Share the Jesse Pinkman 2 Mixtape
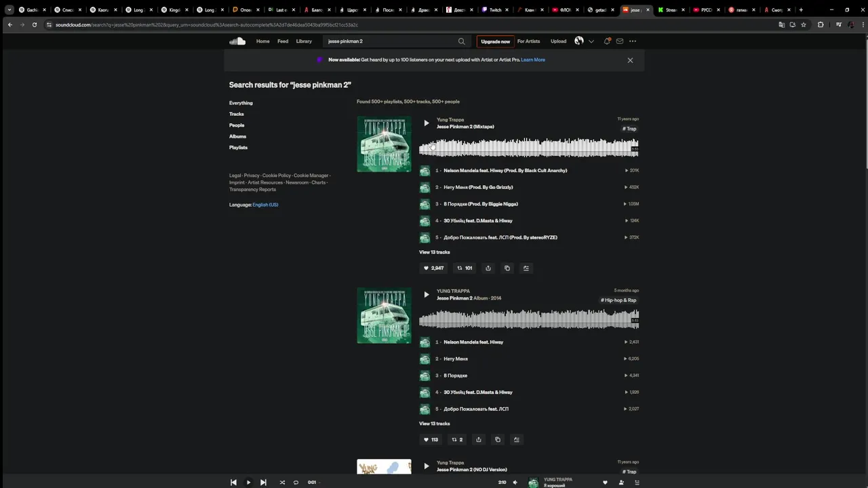This screenshot has height=488, width=868. pos(488,268)
